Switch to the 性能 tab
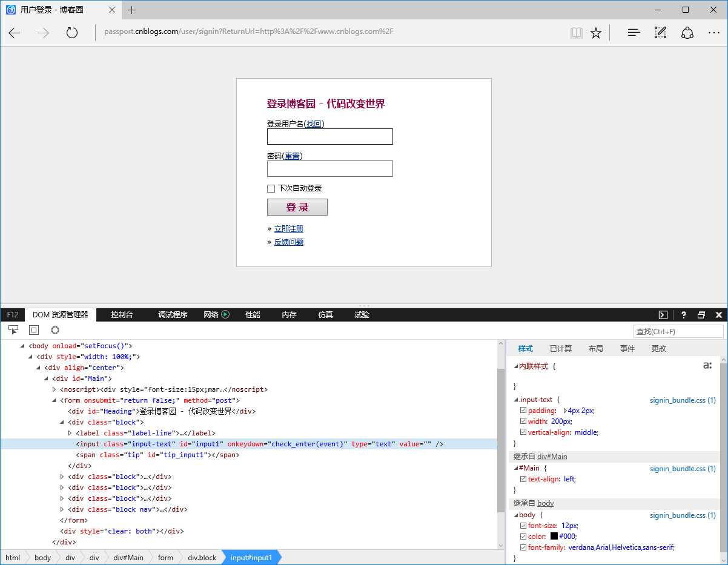Image resolution: width=728 pixels, height=565 pixels. (x=253, y=315)
